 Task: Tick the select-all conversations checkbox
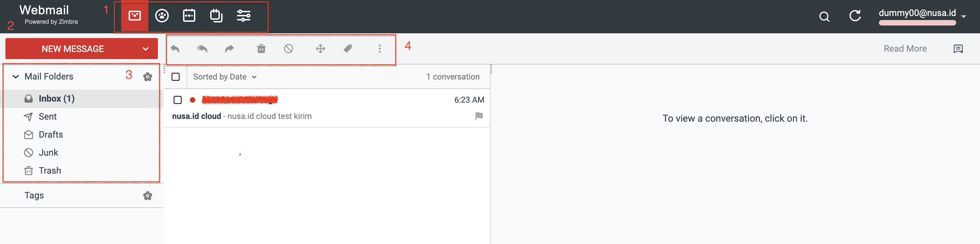(176, 77)
